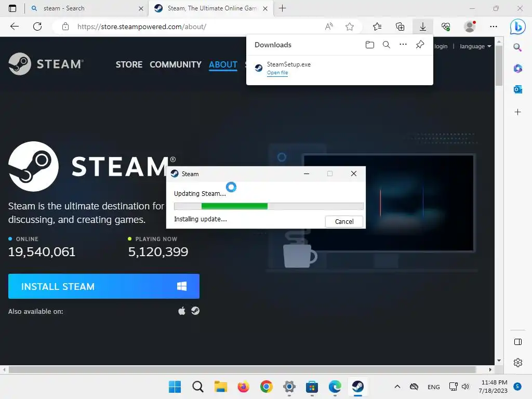Open downloads folder icon in Downloads panel

[370, 45]
